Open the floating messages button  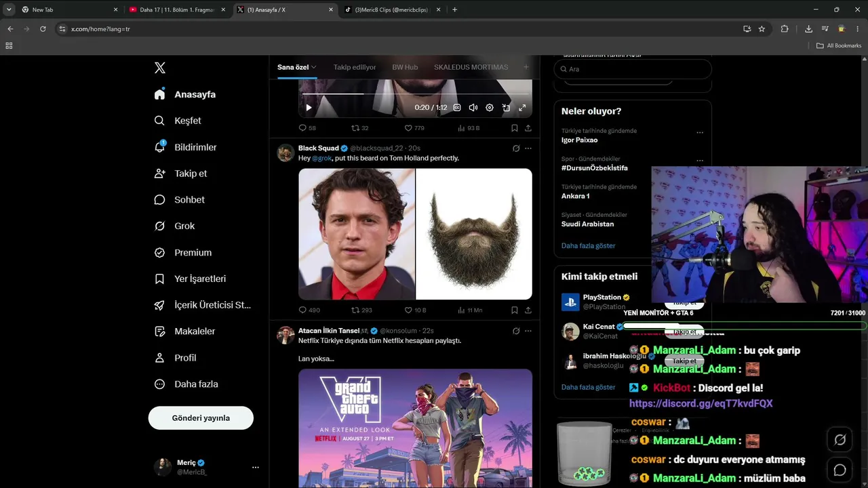coord(840,470)
